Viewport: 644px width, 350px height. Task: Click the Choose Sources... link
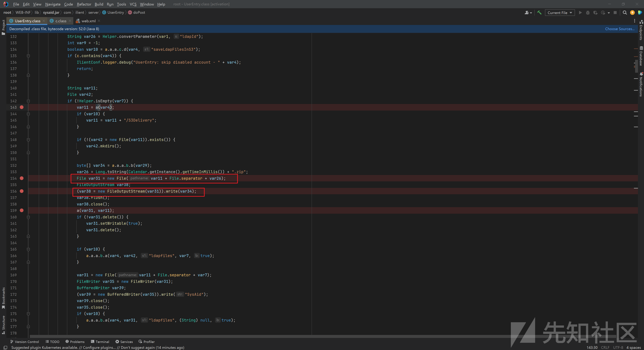tap(620, 29)
